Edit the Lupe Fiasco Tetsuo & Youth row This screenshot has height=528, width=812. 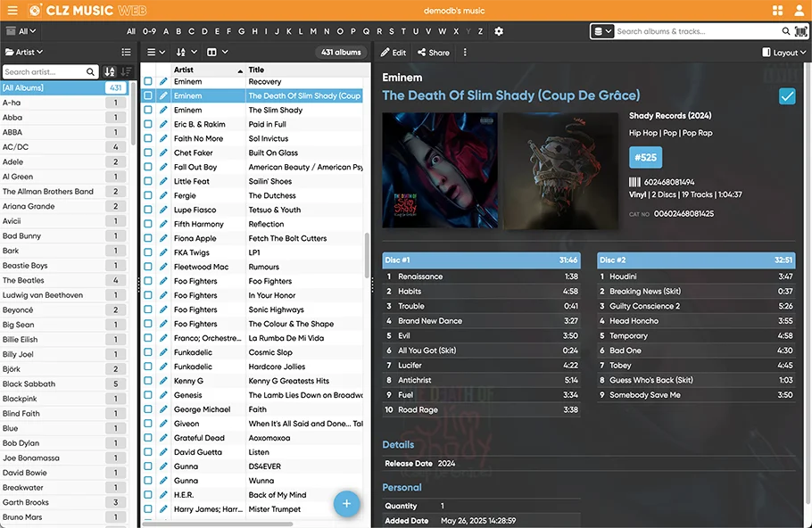163,210
